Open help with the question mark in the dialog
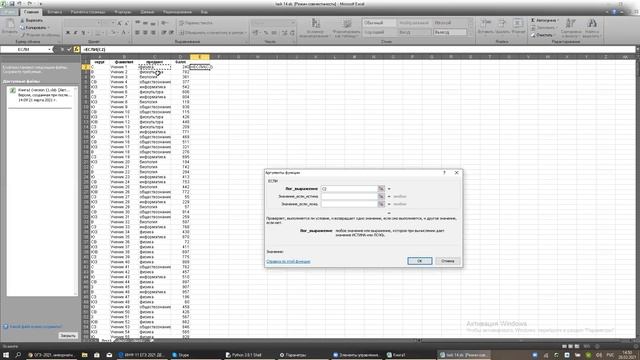 point(444,173)
